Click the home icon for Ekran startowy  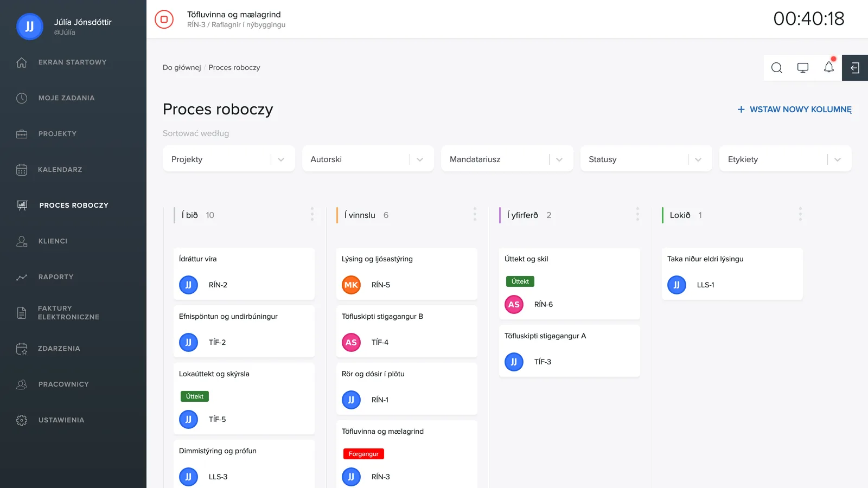[22, 62]
